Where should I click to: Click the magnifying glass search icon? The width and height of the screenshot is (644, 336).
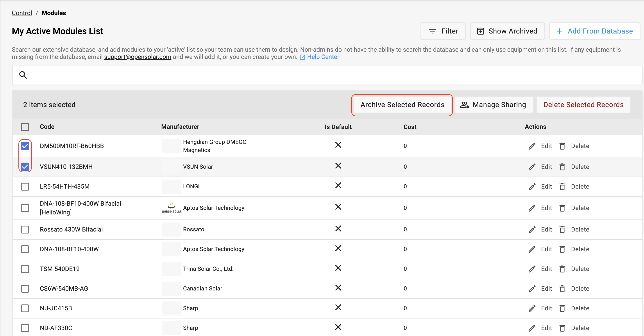pos(23,75)
